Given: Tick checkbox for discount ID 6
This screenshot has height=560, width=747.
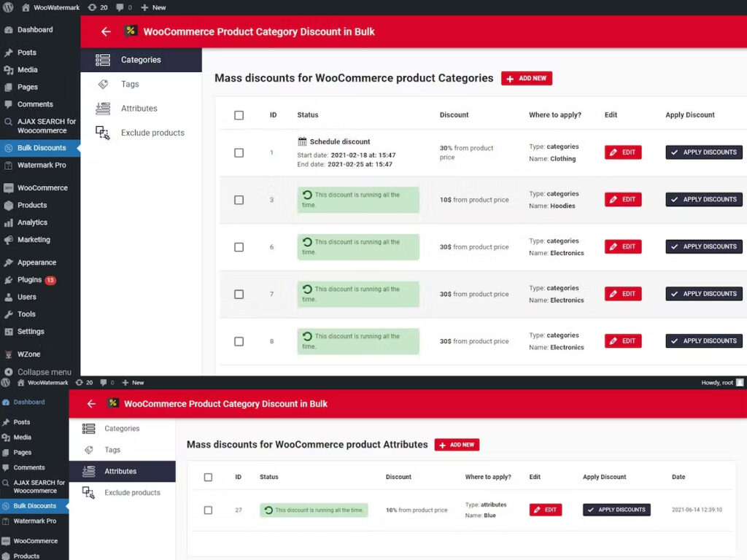Looking at the screenshot, I should [239, 247].
